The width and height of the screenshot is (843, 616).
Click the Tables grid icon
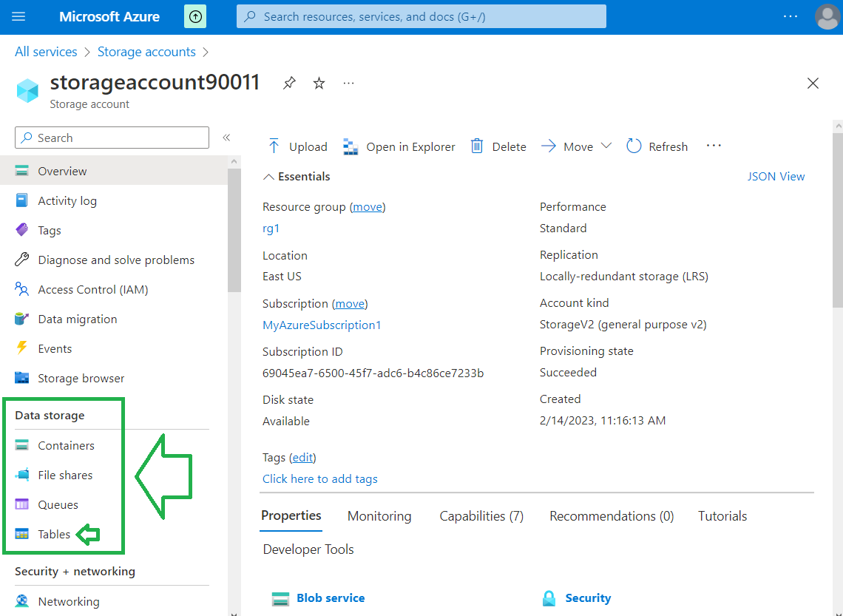pos(22,534)
